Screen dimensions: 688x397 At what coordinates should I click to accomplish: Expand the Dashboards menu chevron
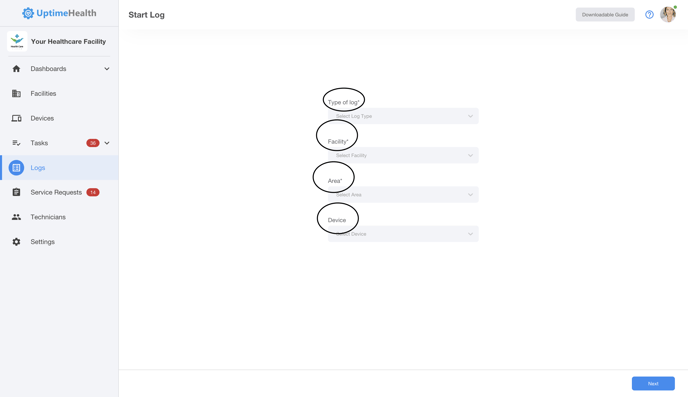(107, 69)
